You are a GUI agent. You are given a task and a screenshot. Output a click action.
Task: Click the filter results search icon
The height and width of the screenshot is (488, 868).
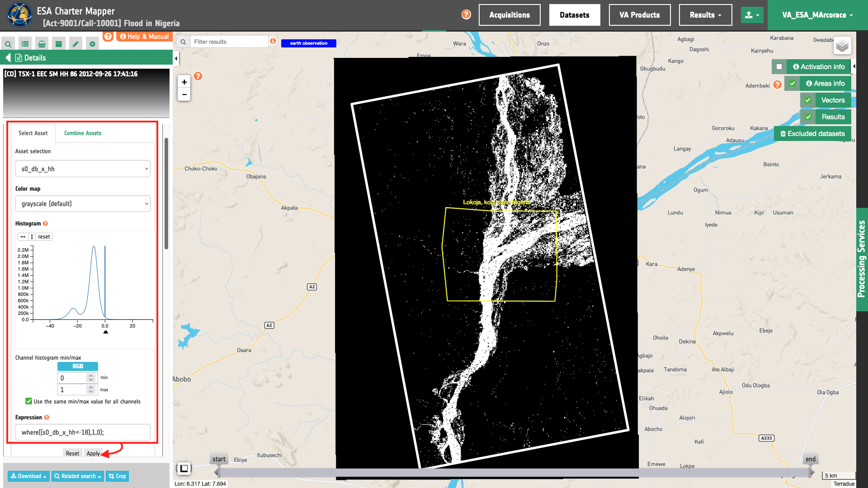pos(183,42)
